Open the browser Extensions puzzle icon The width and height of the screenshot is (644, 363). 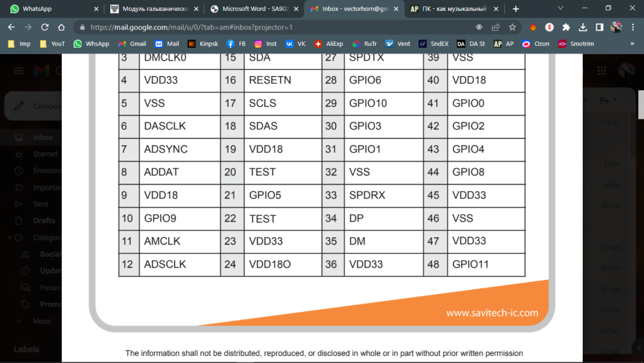[566, 28]
